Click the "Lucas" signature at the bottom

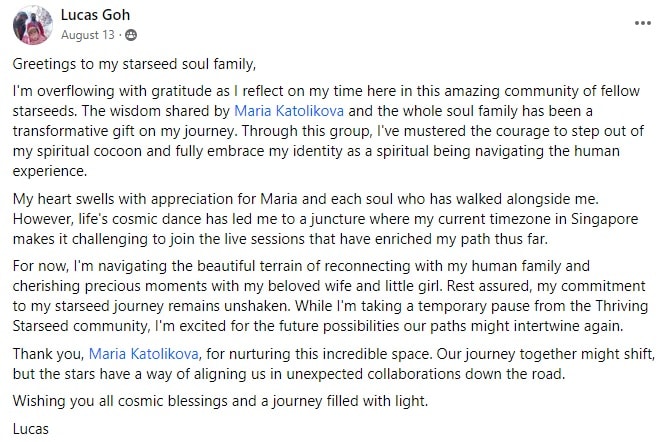click(x=31, y=428)
